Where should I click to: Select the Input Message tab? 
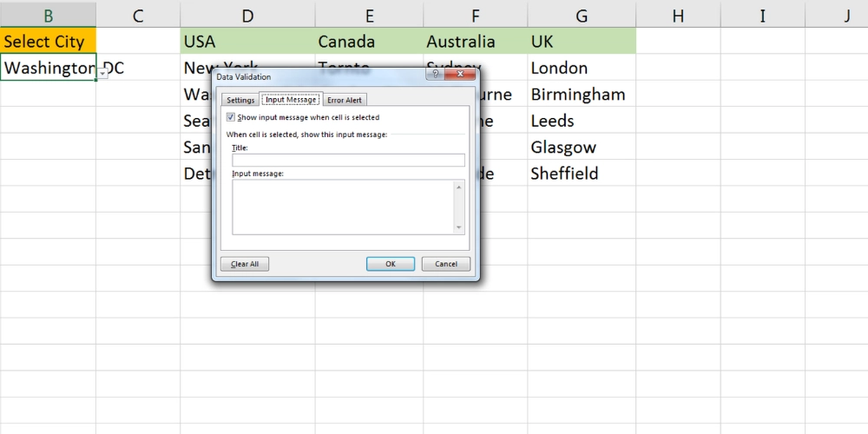click(291, 100)
